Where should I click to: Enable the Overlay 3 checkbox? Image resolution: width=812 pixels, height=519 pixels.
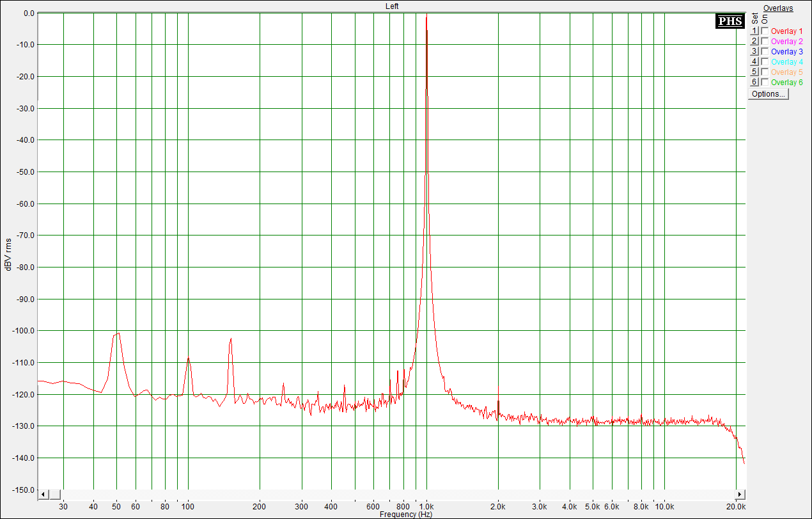(x=765, y=51)
